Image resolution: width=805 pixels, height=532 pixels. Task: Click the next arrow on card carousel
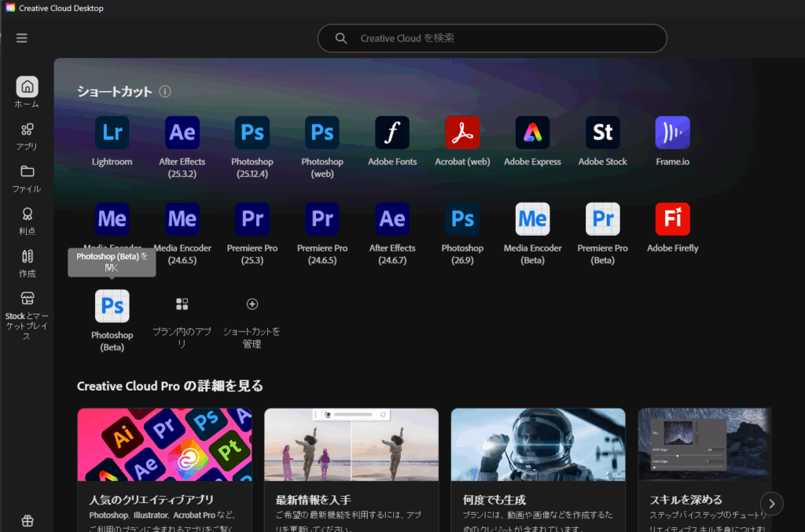tap(772, 504)
